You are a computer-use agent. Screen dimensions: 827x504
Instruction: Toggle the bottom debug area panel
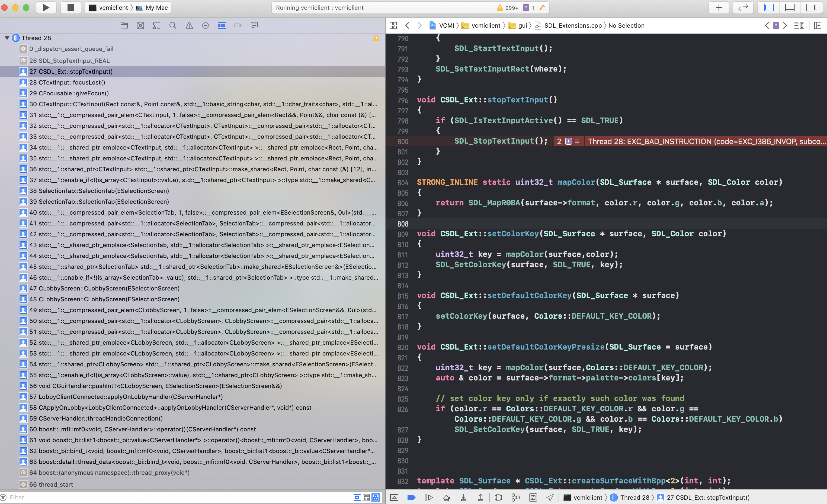790,7
